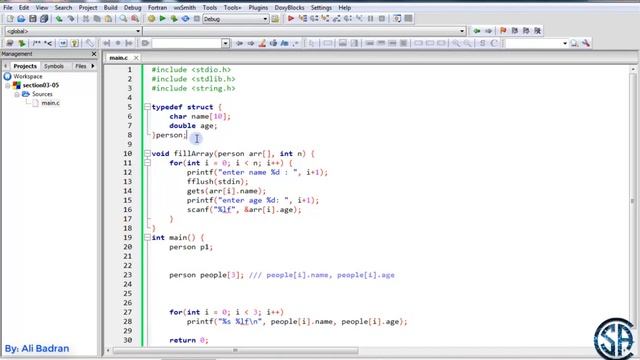Run the program with green Run icon
The image size is (640, 360).
coord(162,19)
